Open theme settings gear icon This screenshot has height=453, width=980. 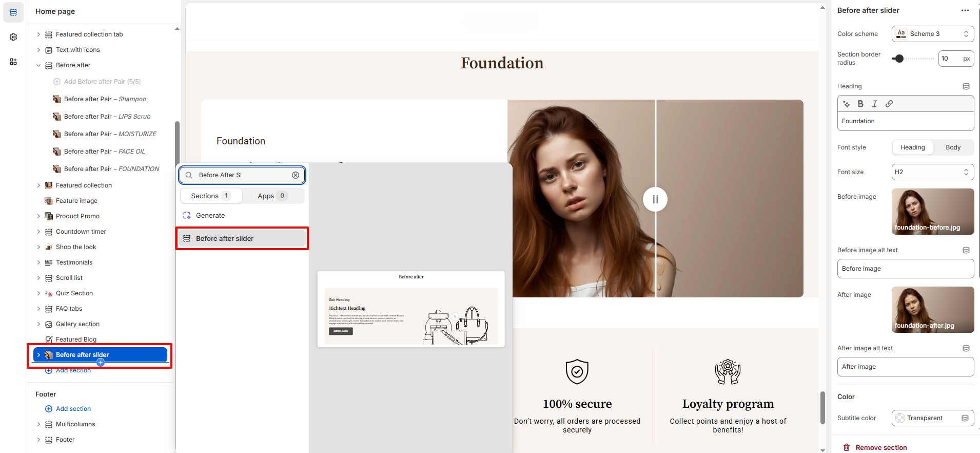(x=13, y=37)
